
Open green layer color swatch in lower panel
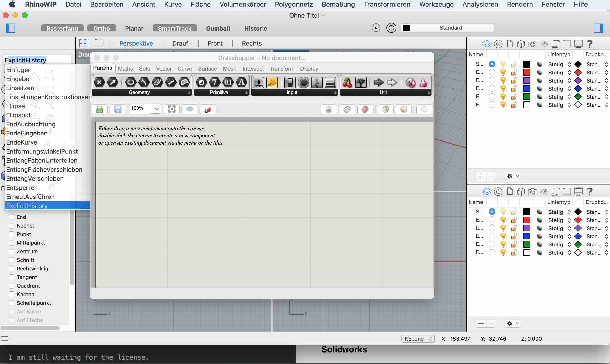tap(526, 244)
